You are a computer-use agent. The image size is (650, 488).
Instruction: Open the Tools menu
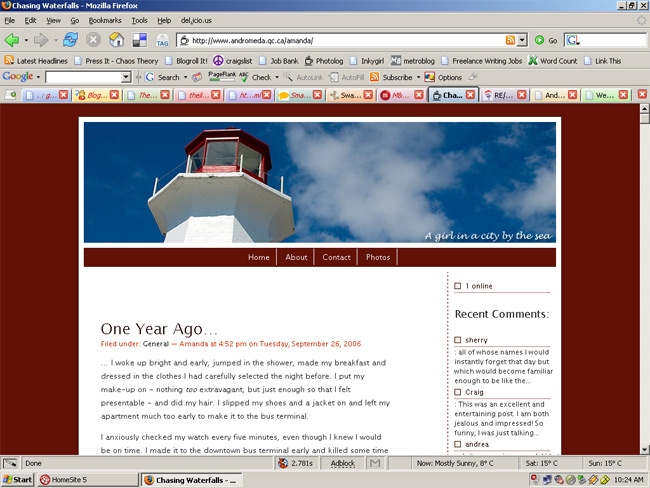pyautogui.click(x=139, y=20)
